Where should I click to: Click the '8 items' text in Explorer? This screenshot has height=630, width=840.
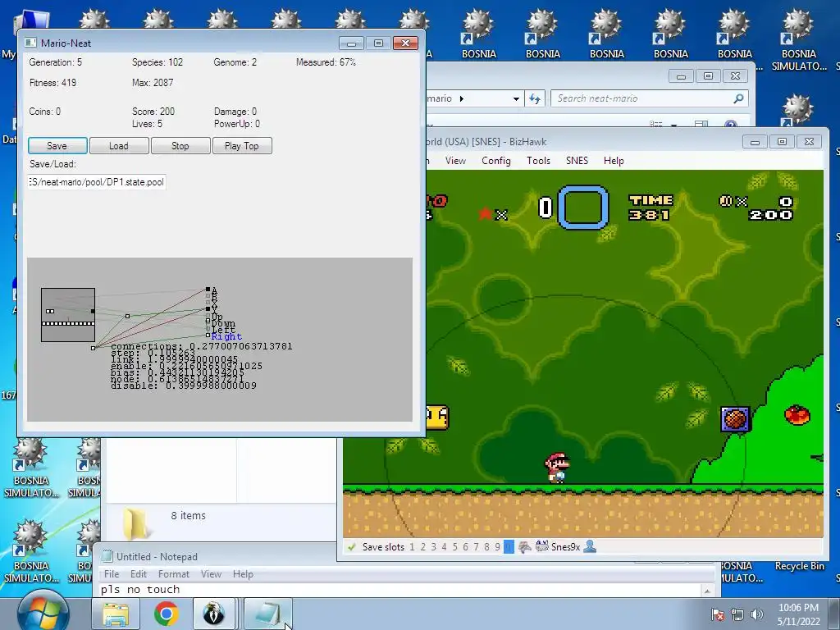pyautogui.click(x=189, y=515)
